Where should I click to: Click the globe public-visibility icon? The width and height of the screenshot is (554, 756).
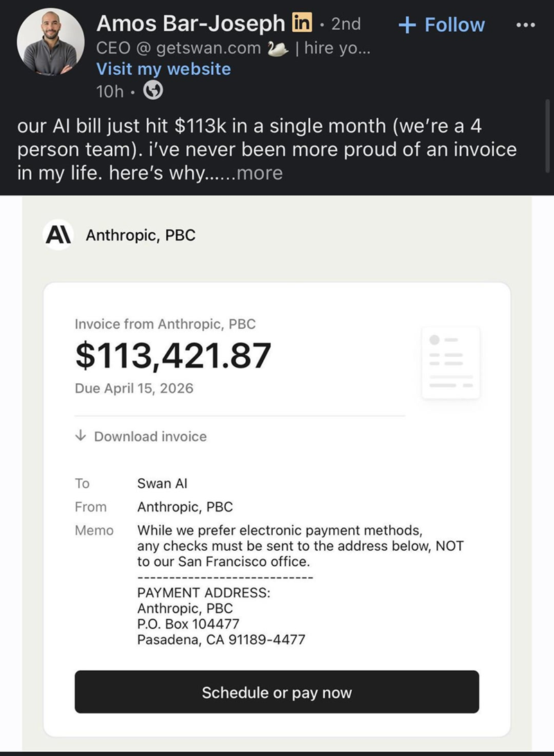pyautogui.click(x=152, y=91)
